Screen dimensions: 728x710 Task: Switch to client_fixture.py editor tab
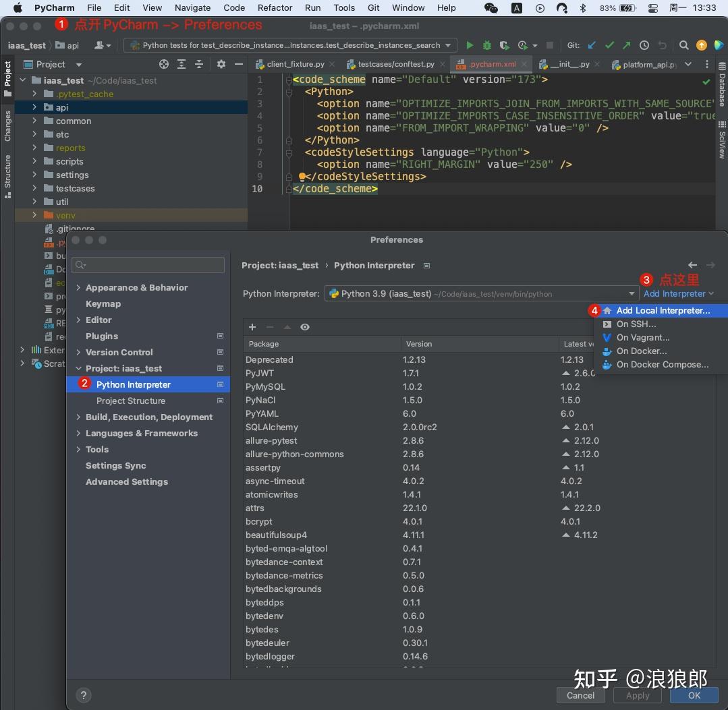(296, 64)
